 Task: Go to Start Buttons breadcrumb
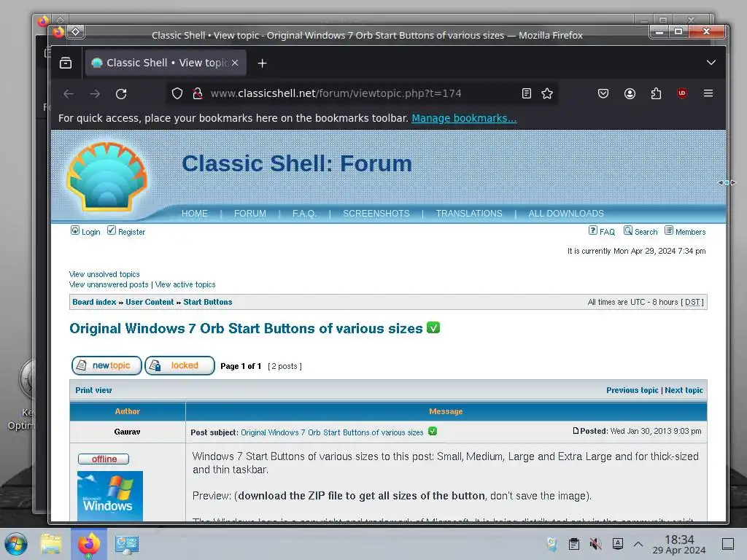tap(208, 302)
